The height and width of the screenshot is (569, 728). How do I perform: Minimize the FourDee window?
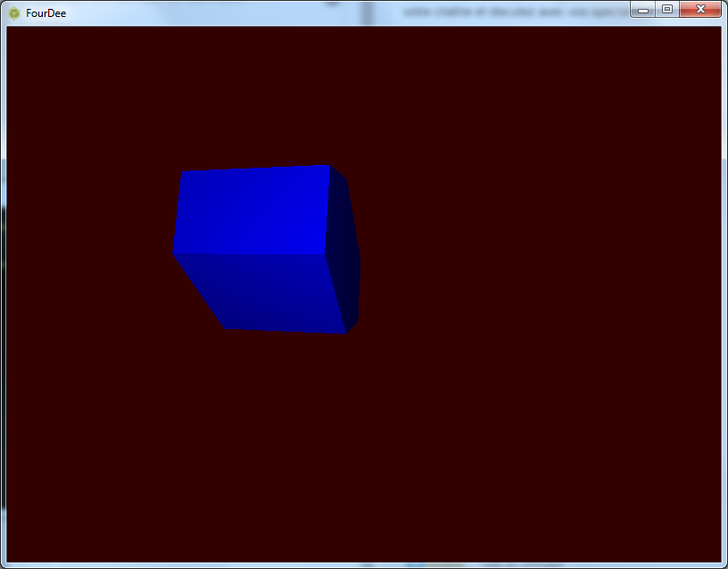(642, 9)
